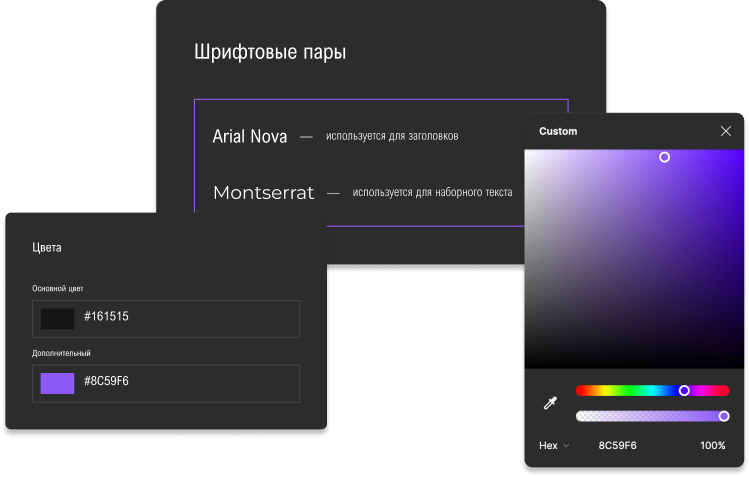Click "используется для заголовков" description
The height and width of the screenshot is (477, 749).
tap(392, 136)
